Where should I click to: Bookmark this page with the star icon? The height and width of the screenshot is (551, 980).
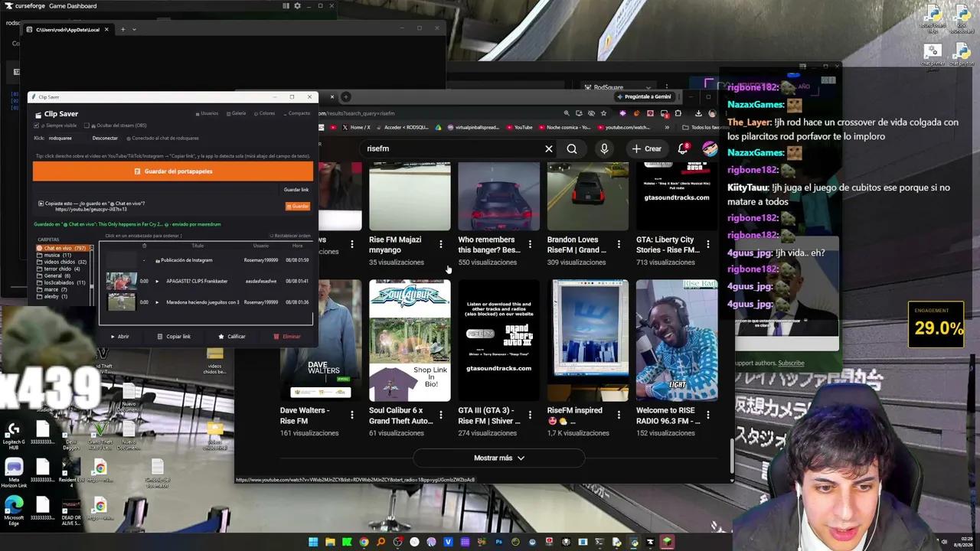(603, 114)
